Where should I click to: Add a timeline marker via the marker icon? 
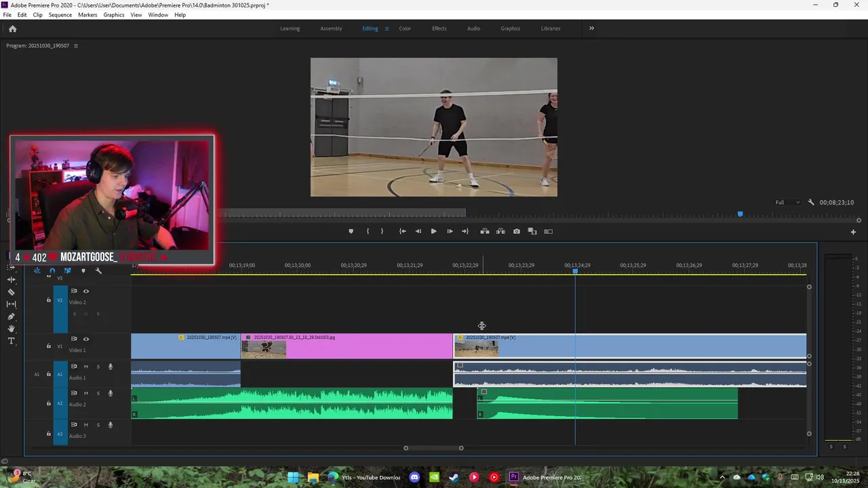[83, 270]
